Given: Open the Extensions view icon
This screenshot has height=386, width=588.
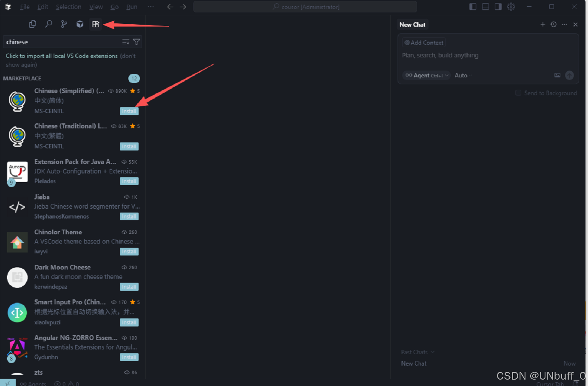Looking at the screenshot, I should (x=96, y=24).
